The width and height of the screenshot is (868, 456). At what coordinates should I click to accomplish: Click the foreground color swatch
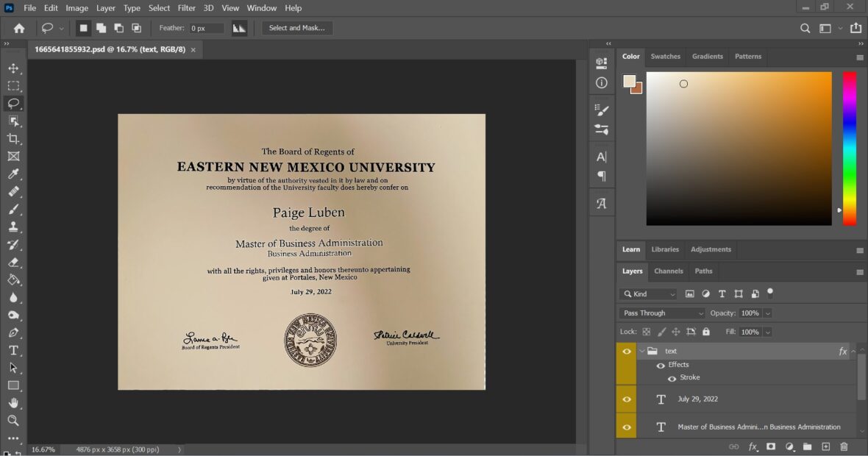(629, 81)
